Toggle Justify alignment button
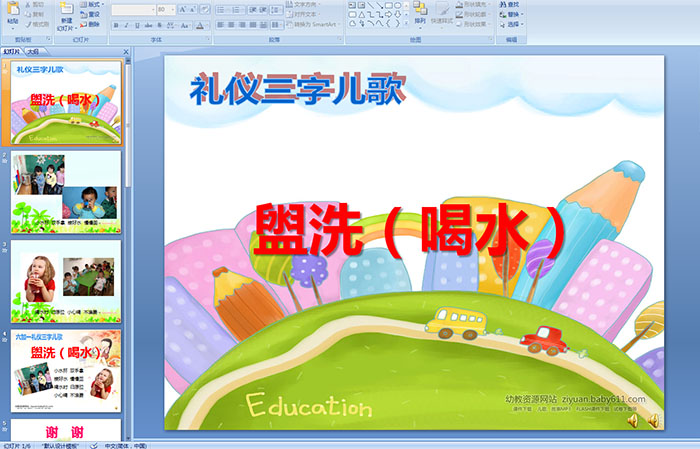 (253, 25)
